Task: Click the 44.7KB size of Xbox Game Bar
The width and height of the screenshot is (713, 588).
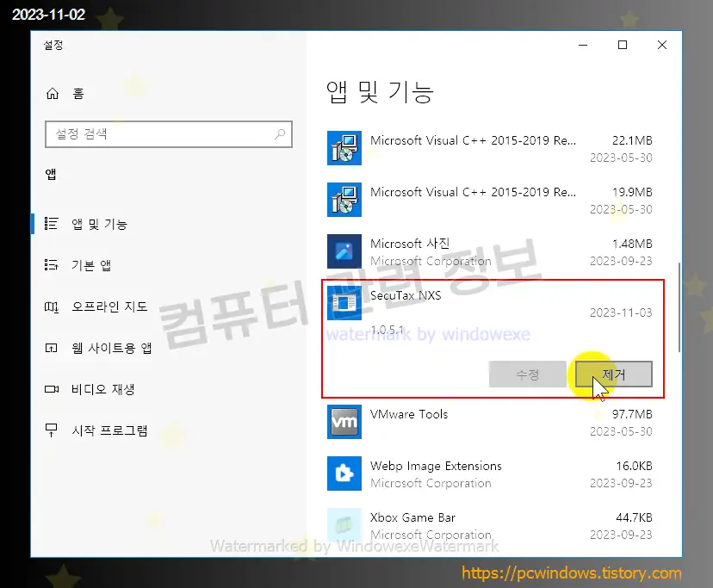Action: (634, 517)
